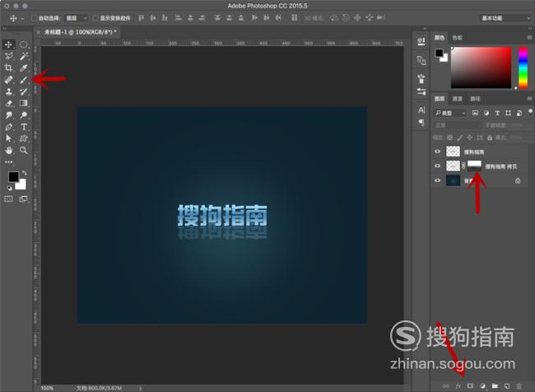Open the Brush Presets panel icon
The width and height of the screenshot is (535, 392).
[421, 91]
